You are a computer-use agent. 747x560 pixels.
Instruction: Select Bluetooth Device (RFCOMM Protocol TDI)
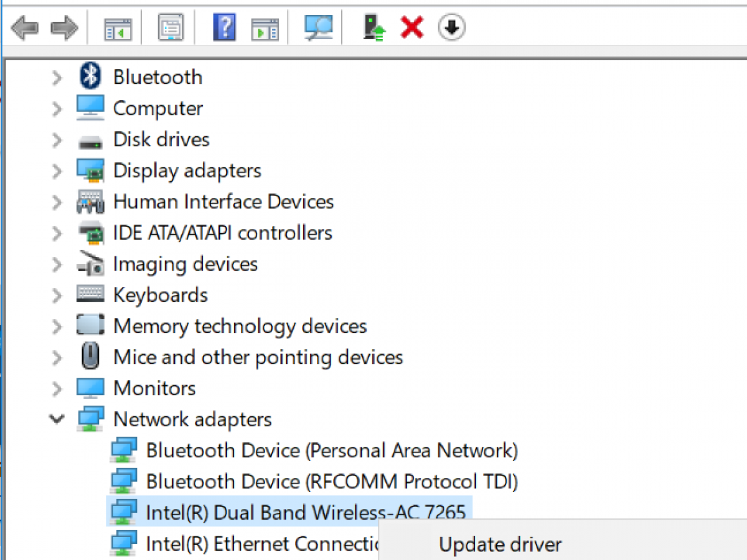click(x=332, y=482)
